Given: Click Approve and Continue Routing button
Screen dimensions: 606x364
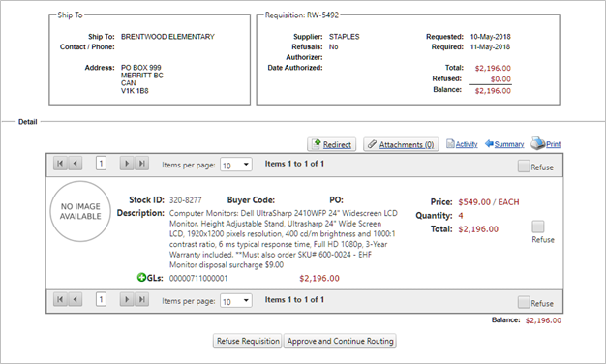Looking at the screenshot, I should (340, 341).
